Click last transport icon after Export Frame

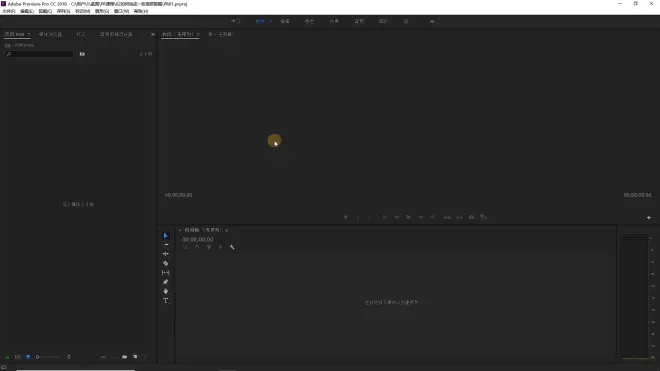point(483,217)
